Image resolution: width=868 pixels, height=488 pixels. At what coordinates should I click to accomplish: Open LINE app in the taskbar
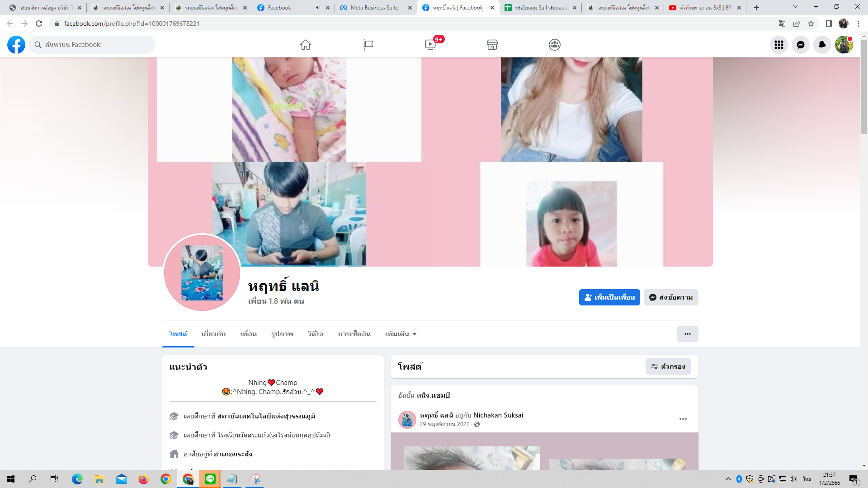click(210, 479)
